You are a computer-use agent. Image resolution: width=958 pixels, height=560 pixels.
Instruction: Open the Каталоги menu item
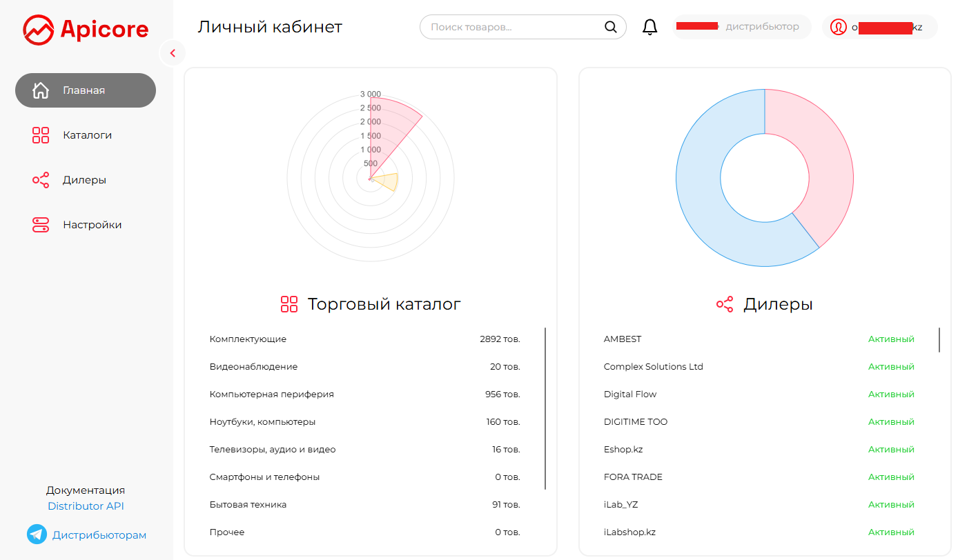[x=86, y=135]
